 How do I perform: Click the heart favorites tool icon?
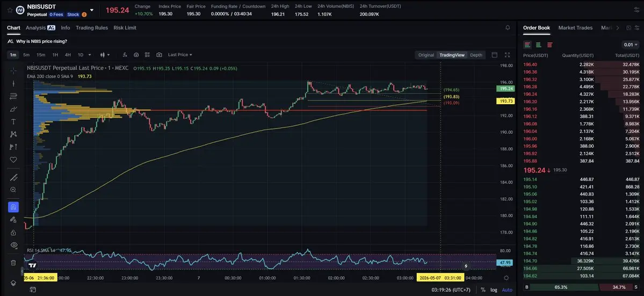(x=13, y=160)
